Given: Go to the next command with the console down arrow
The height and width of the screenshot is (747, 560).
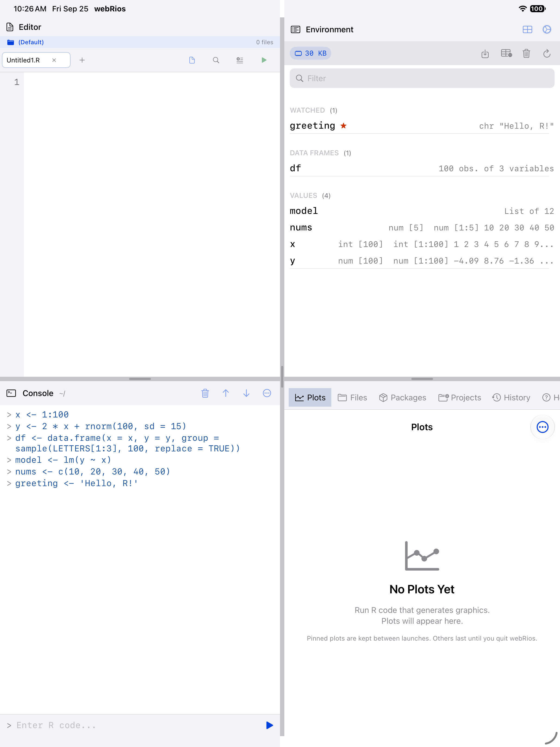Looking at the screenshot, I should (246, 393).
